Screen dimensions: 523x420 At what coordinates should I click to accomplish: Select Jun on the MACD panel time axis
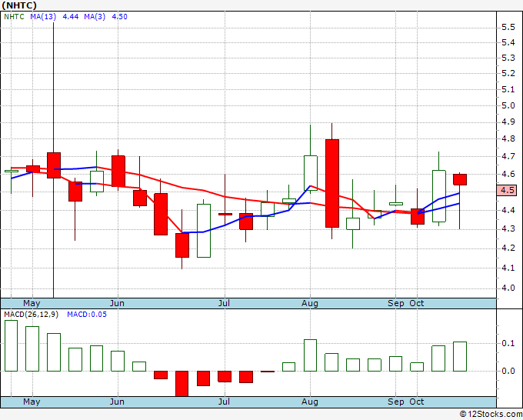[117, 402]
